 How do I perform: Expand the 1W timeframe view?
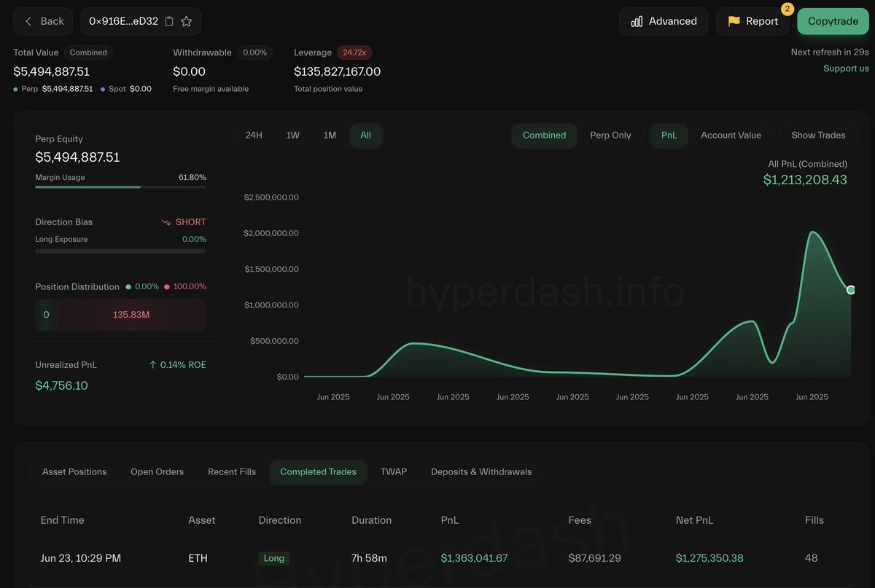[x=292, y=135]
